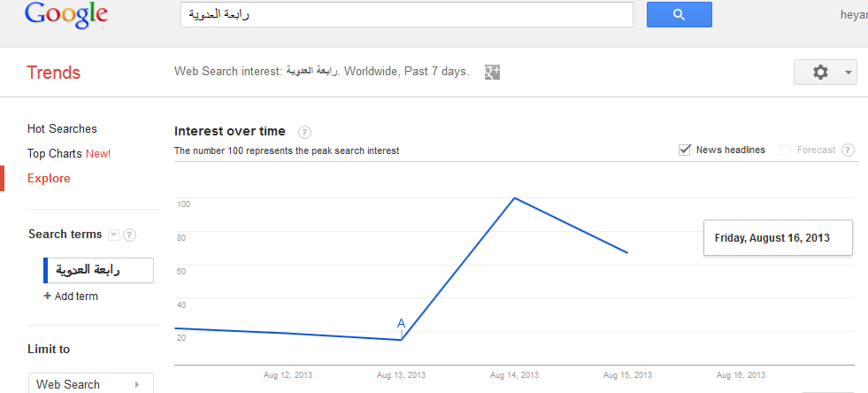Click the Trends title link
This screenshot has height=393, width=868.
click(53, 73)
